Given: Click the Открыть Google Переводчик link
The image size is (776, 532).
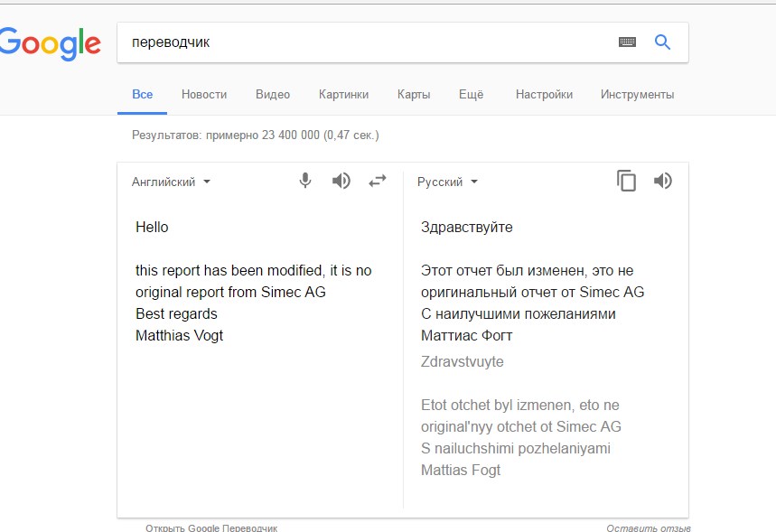Looking at the screenshot, I should click(x=211, y=527).
